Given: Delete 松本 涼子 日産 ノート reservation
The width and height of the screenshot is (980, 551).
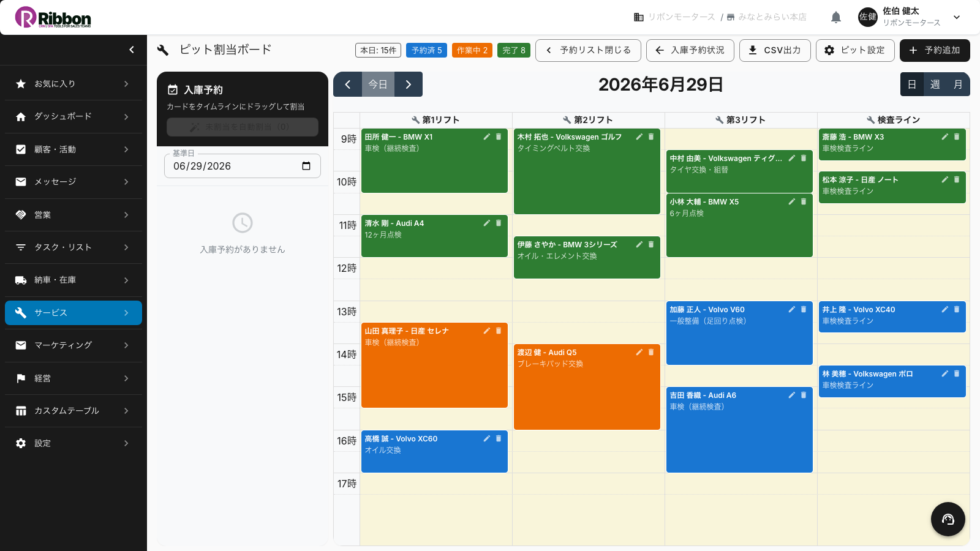Looking at the screenshot, I should [957, 179].
